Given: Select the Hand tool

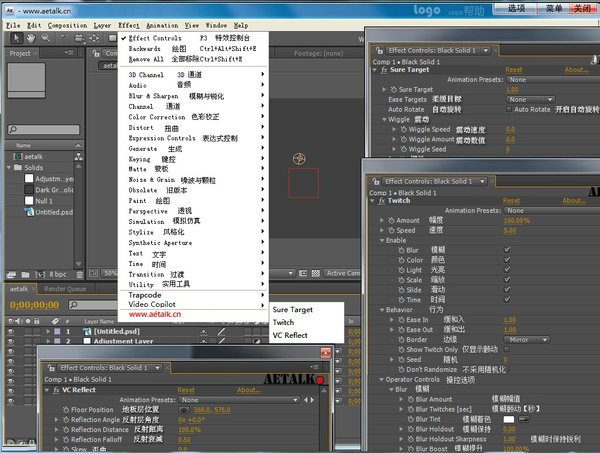Looking at the screenshot, I should (x=31, y=37).
